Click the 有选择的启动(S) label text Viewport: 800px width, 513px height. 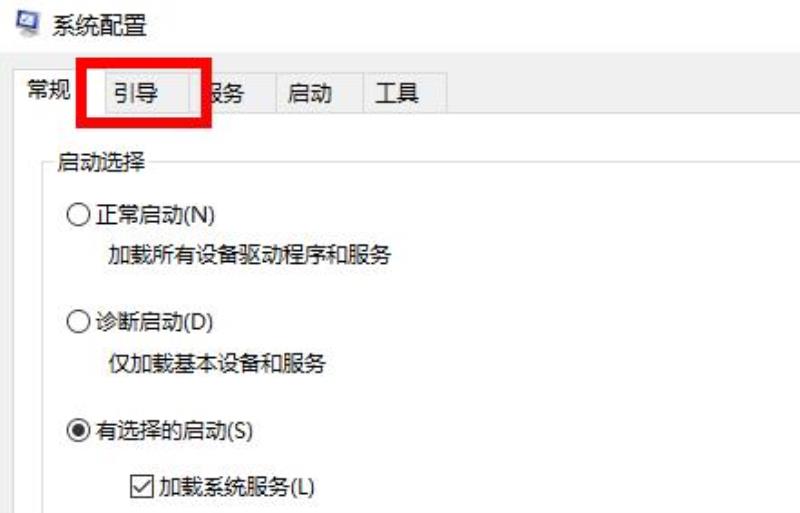click(174, 431)
